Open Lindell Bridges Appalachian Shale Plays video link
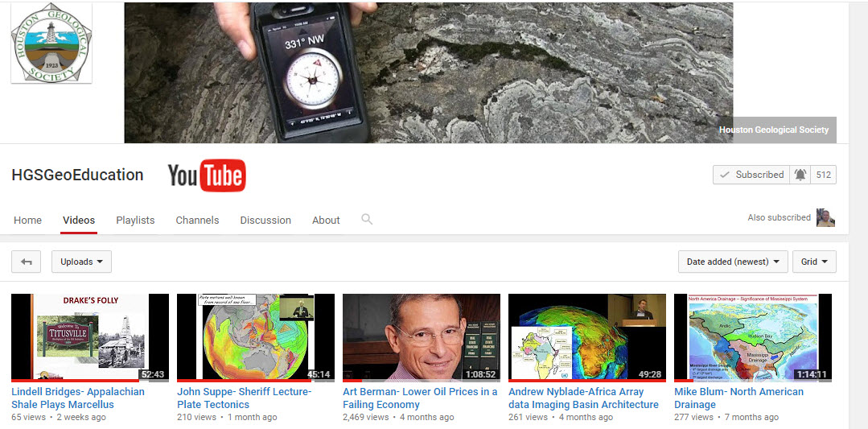868x429 pixels. [x=78, y=398]
